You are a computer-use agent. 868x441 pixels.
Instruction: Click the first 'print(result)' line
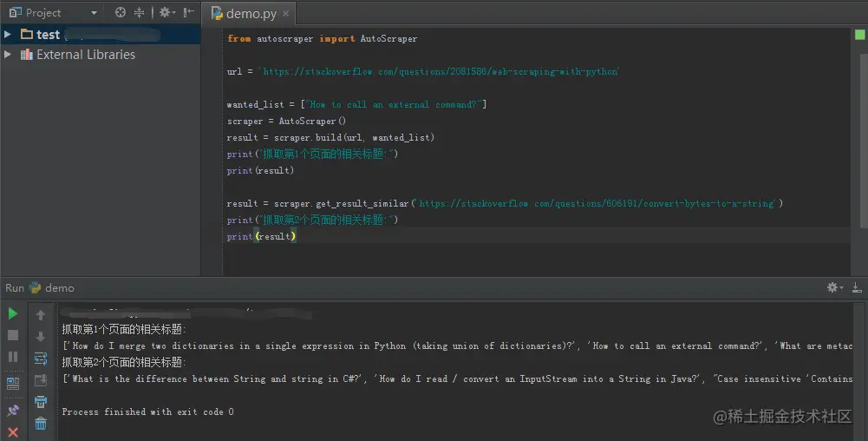[260, 171]
